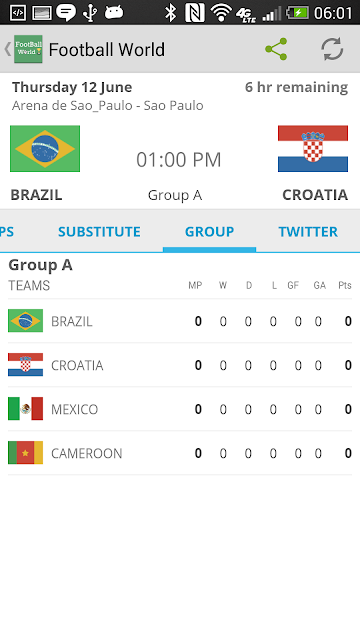Select the GROUP tab

(209, 232)
